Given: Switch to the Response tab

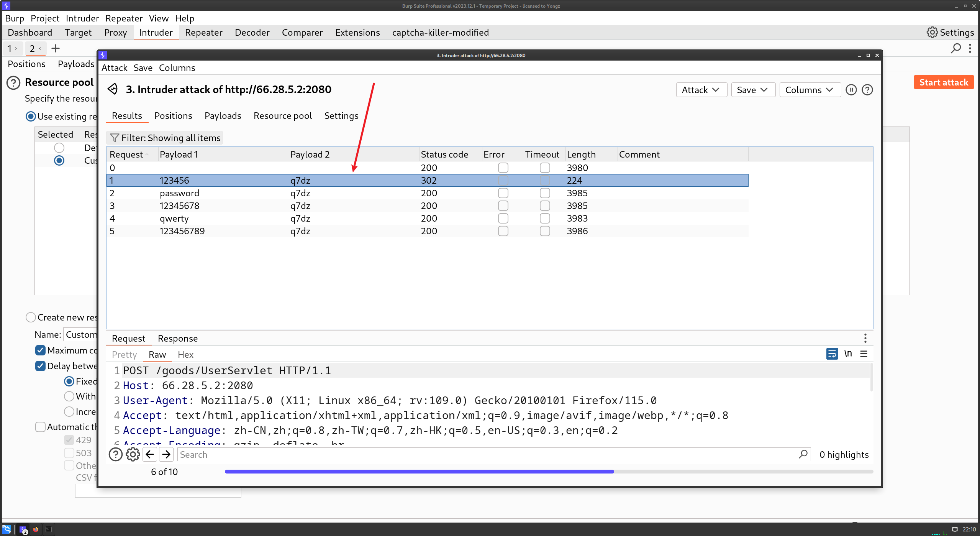Looking at the screenshot, I should 178,338.
